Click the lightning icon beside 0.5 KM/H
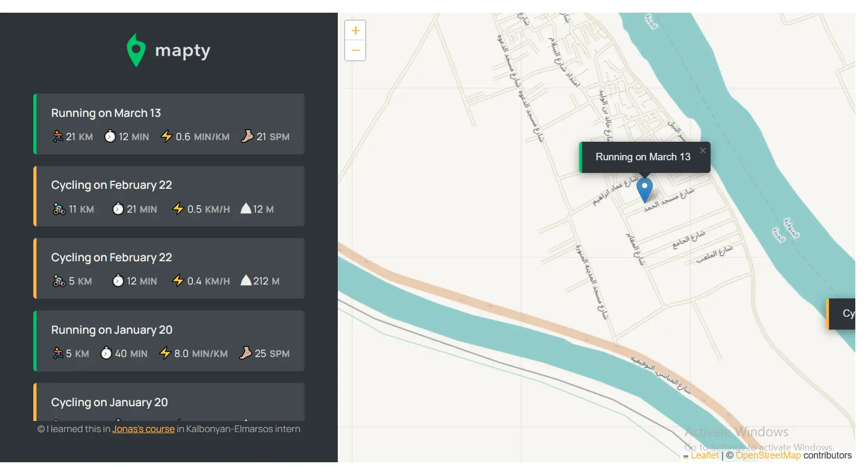Viewport: 868px width, 467px height. click(178, 209)
